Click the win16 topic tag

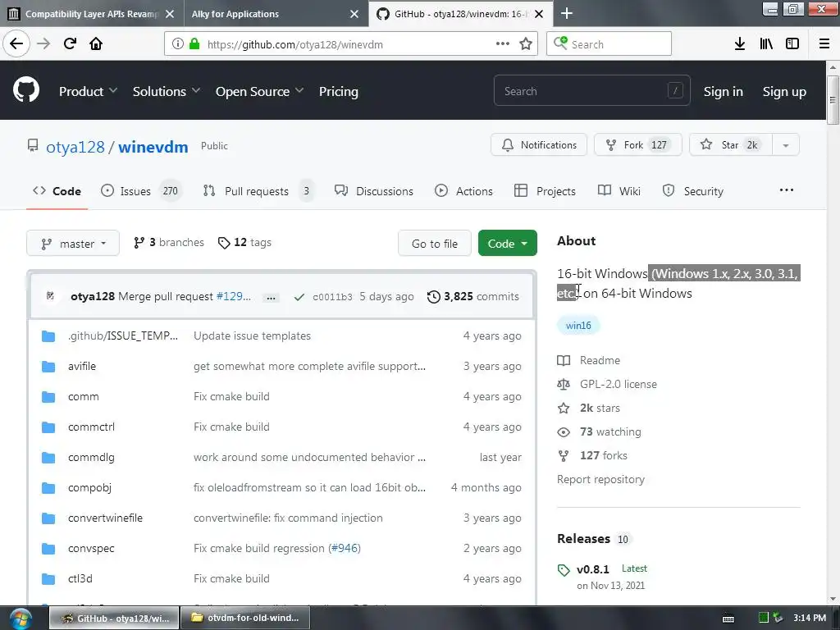coord(578,325)
